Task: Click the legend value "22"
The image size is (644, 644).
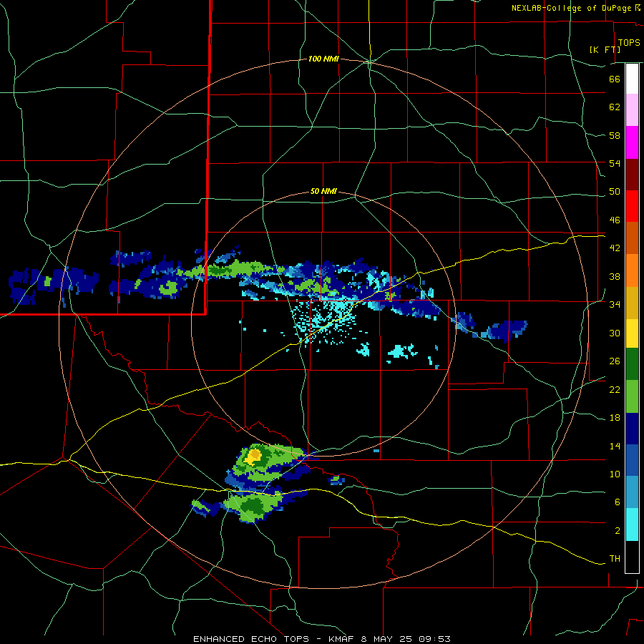Action: coord(615,389)
